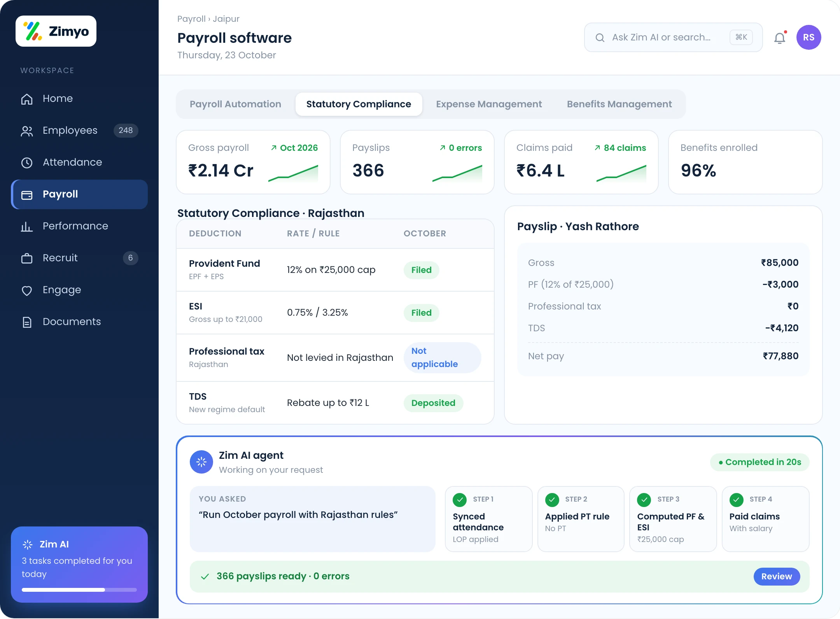Open Employees in sidebar

pos(79,130)
